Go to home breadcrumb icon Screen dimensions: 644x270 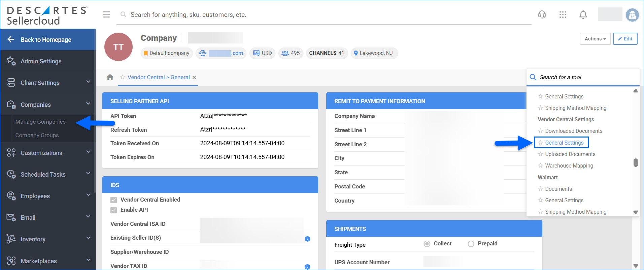[110, 78]
